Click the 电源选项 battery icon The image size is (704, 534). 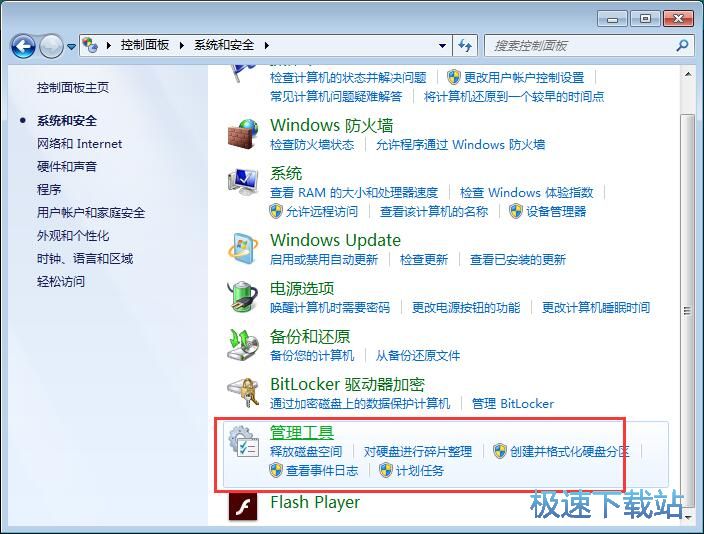coord(243,296)
